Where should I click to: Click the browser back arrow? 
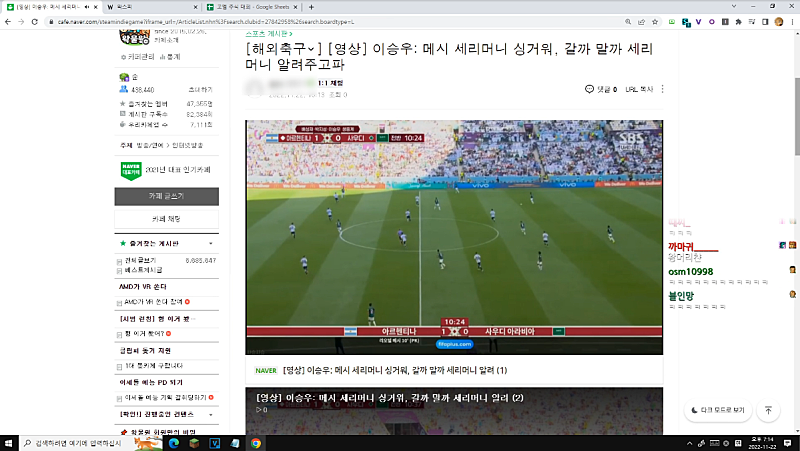8,22
